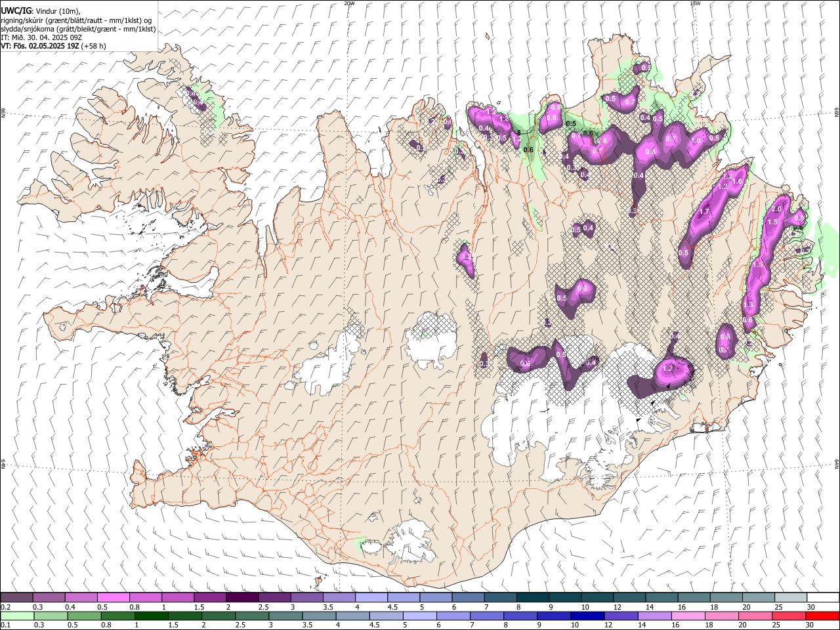Pick the bright pink swatch above 0.5 in top legend

point(113,597)
